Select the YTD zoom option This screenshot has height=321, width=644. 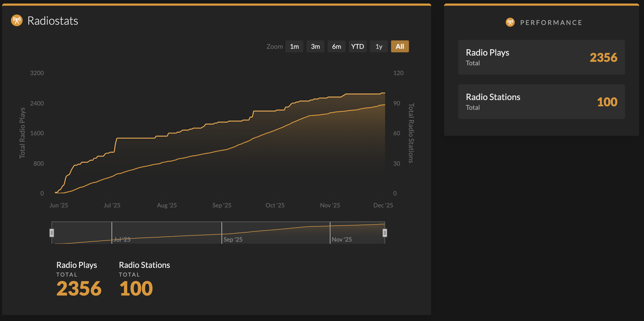(357, 46)
